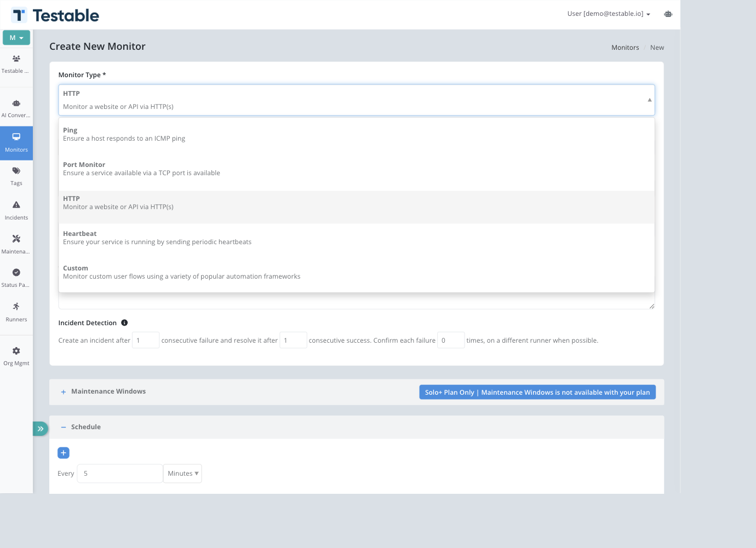Open the Minutes unit dropdown

[x=183, y=474]
